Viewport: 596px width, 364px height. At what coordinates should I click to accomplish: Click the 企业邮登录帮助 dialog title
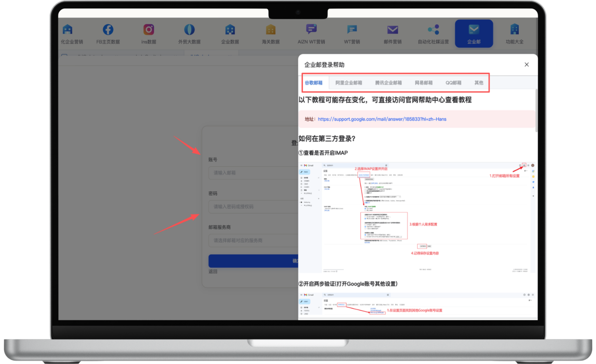[x=324, y=65]
